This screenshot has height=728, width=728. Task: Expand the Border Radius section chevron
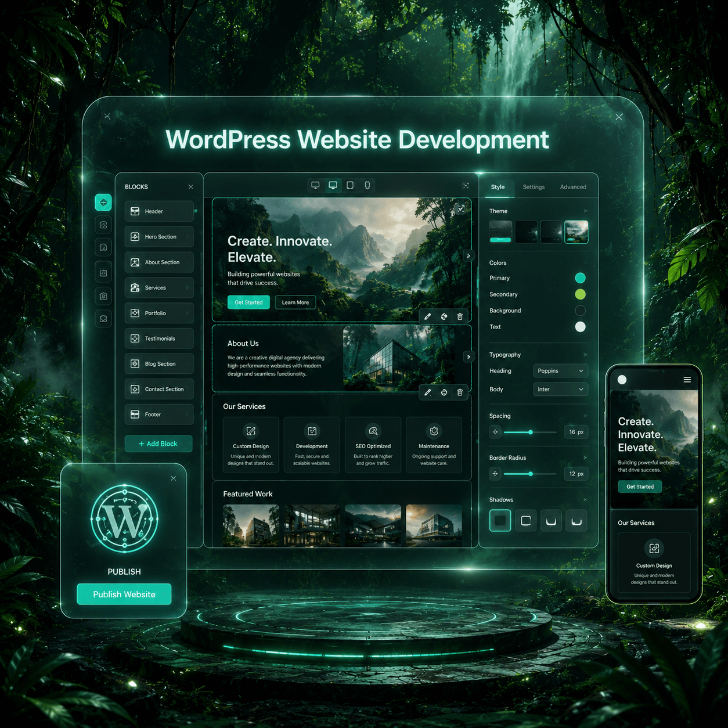pyautogui.click(x=585, y=457)
